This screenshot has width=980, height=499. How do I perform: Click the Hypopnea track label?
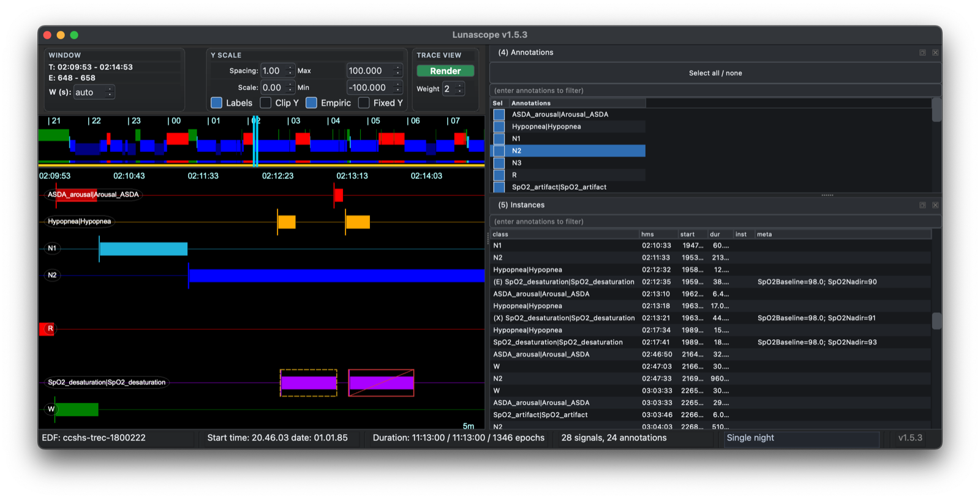coord(80,222)
